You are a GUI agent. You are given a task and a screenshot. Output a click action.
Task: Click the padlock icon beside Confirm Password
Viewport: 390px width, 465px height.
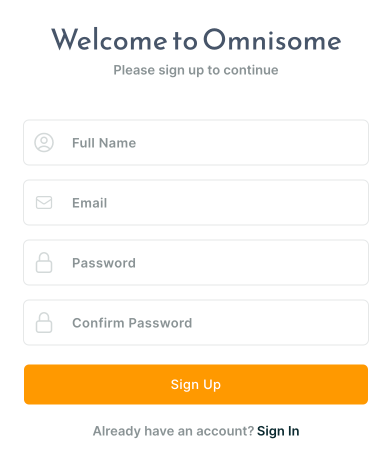[44, 323]
